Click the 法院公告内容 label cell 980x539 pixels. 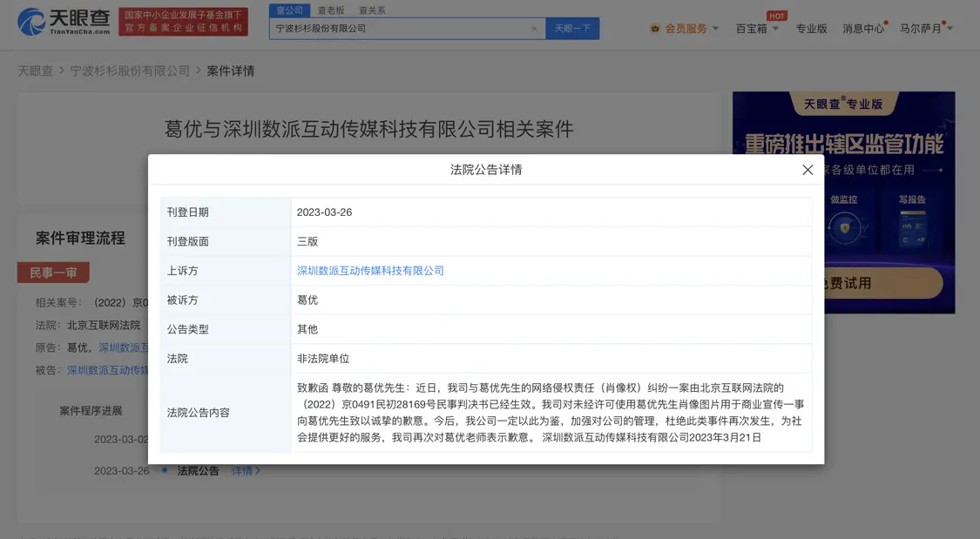226,413
